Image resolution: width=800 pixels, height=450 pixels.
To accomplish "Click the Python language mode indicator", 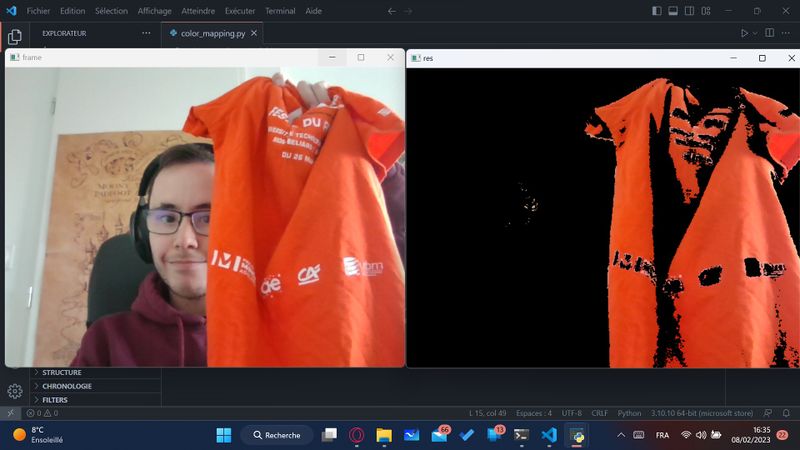I will (x=629, y=413).
